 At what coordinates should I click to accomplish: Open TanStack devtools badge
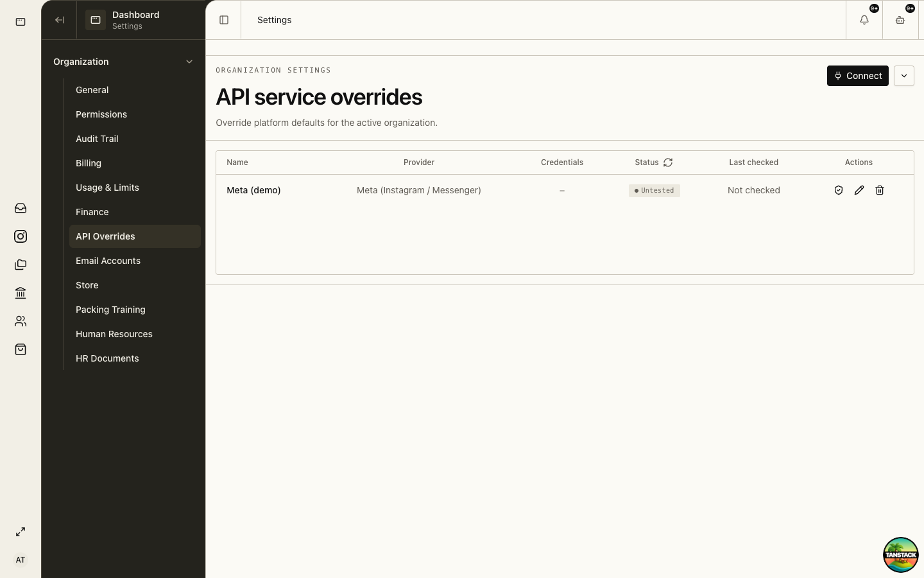tap(901, 555)
